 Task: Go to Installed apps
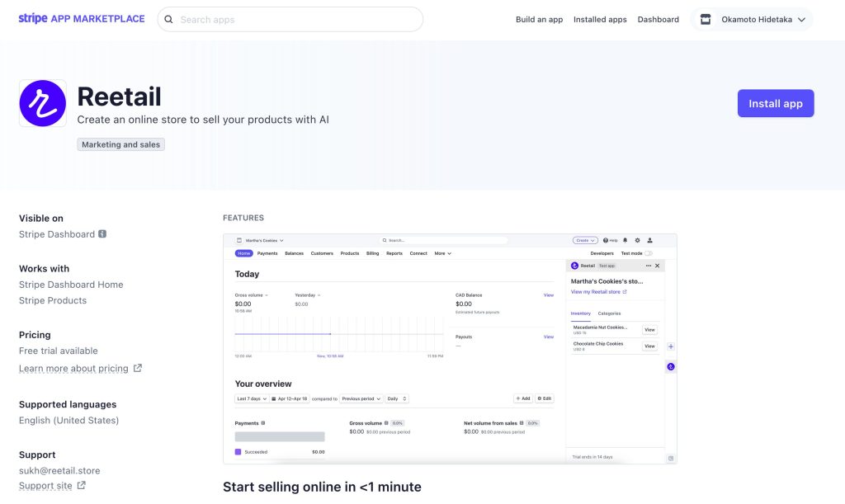[600, 20]
